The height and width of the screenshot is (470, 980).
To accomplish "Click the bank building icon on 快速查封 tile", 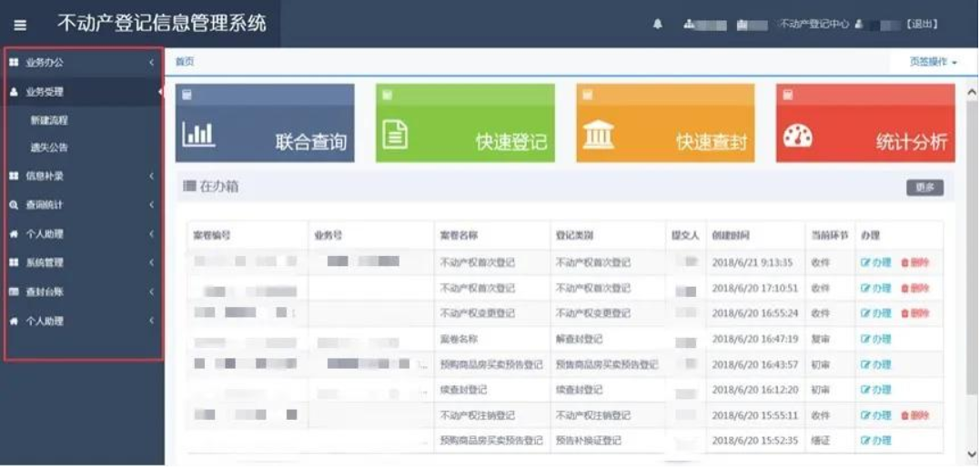I will click(x=598, y=135).
